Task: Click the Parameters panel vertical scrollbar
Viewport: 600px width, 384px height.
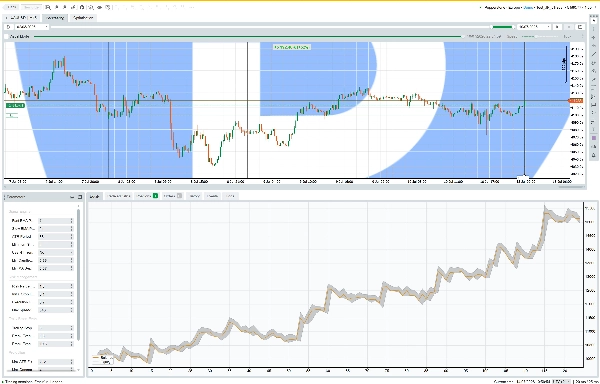Action: click(78, 274)
